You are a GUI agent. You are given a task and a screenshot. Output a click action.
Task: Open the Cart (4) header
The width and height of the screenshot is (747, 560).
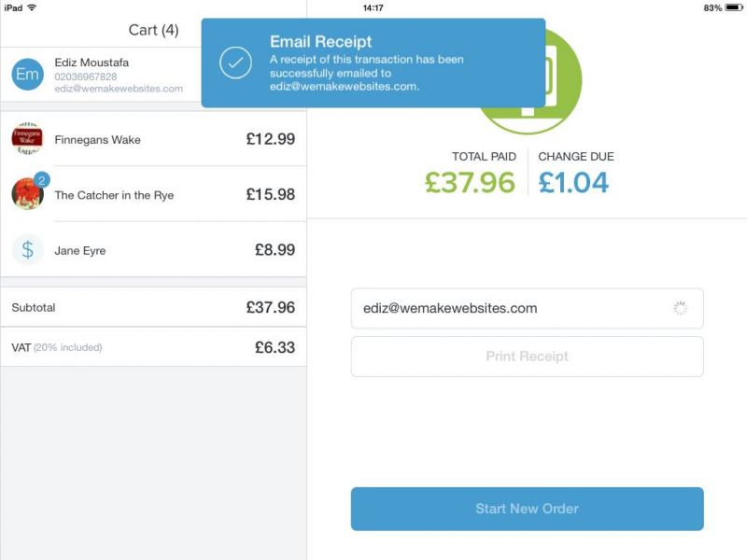(x=153, y=30)
